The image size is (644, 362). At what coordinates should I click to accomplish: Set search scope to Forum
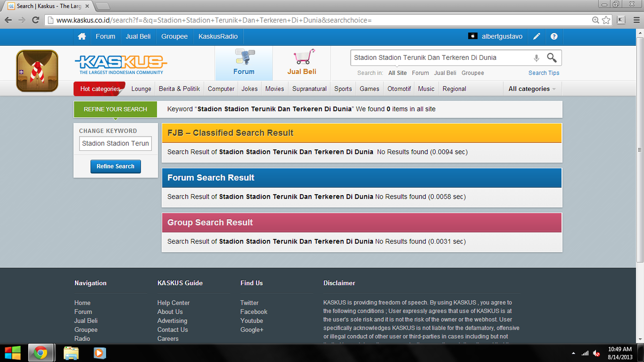tap(421, 73)
